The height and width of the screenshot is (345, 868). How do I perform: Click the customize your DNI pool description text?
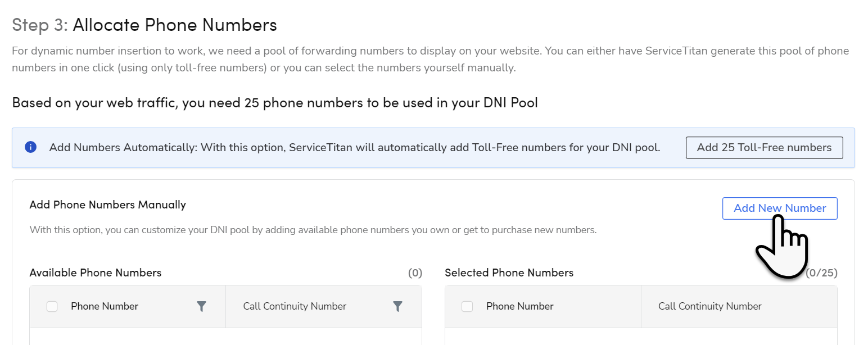point(313,230)
